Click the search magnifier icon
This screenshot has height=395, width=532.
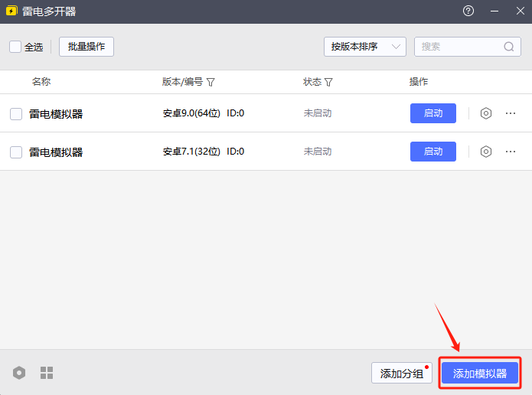click(509, 47)
